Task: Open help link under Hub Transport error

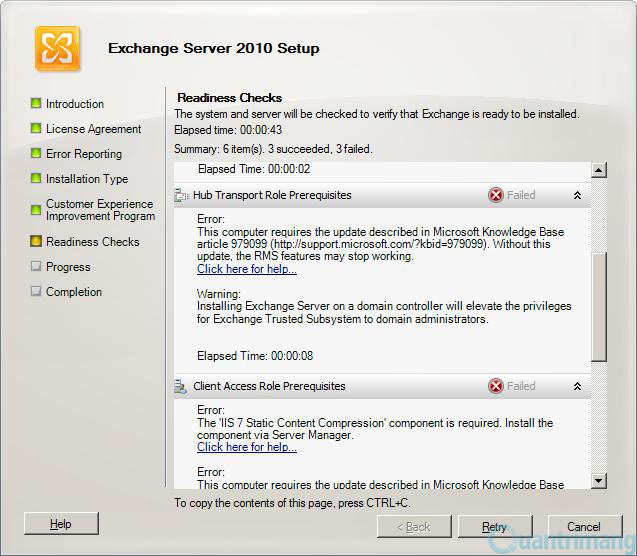Action: (247, 269)
